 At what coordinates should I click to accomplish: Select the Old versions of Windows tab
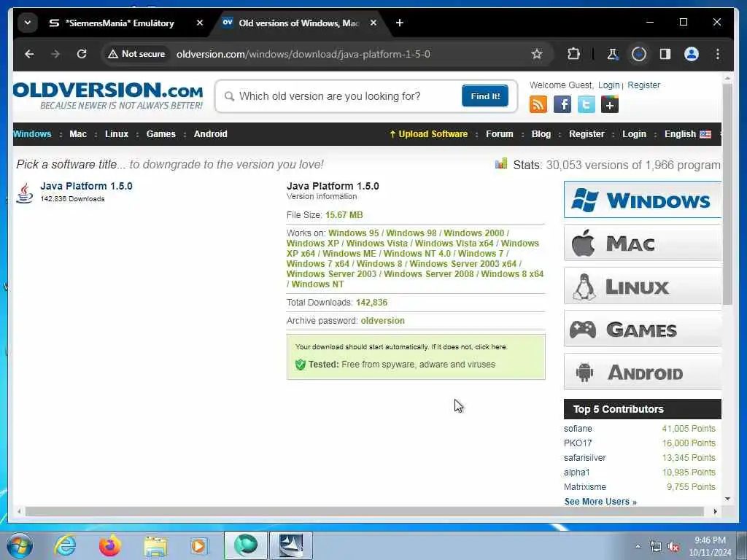tap(298, 23)
